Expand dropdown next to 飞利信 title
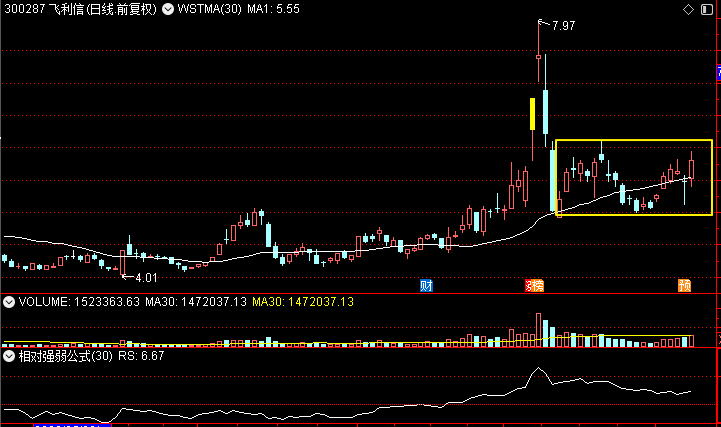Image resolution: width=721 pixels, height=427 pixels. click(x=168, y=9)
